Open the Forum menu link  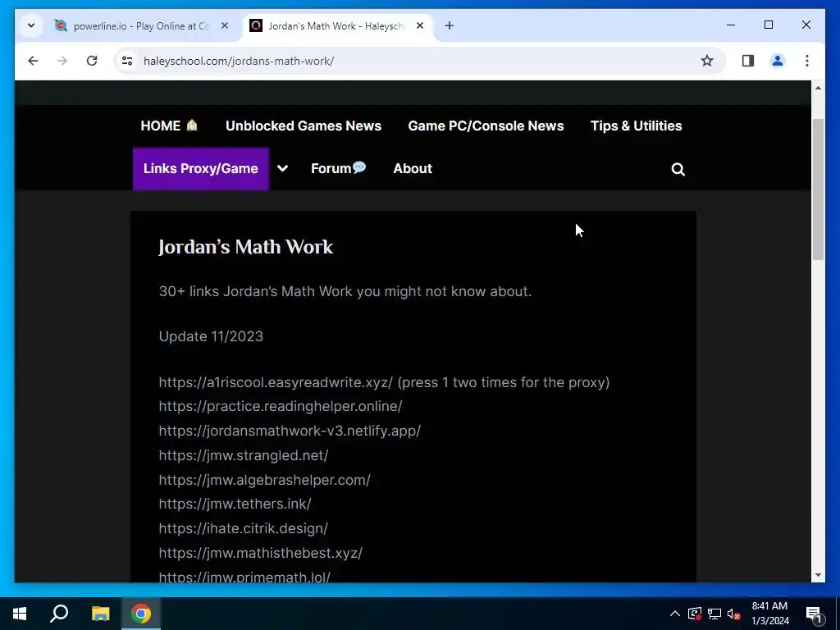(x=339, y=169)
